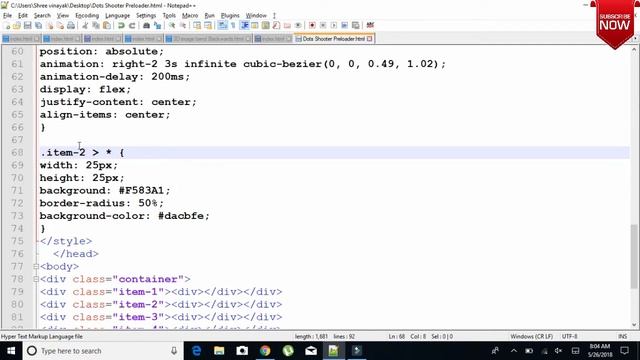Show hidden tray icons chevron
Screen dimensions: 640x360
coord(513,351)
